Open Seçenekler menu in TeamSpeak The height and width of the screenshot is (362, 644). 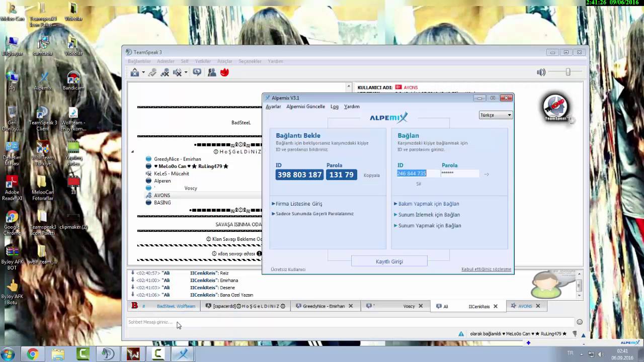[x=250, y=61]
